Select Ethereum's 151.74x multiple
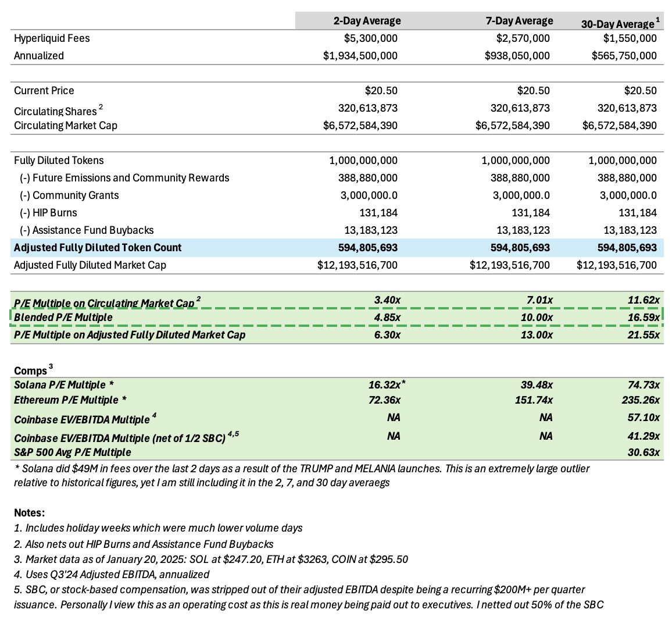The width and height of the screenshot is (672, 620). tap(534, 400)
